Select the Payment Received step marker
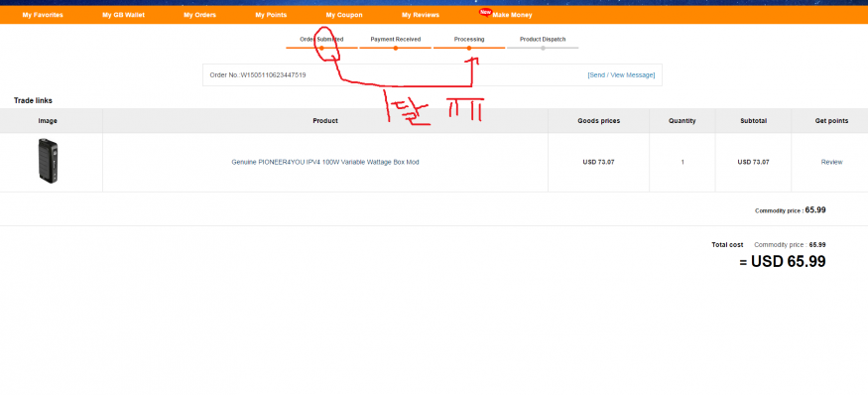The height and width of the screenshot is (395, 868). tap(395, 49)
